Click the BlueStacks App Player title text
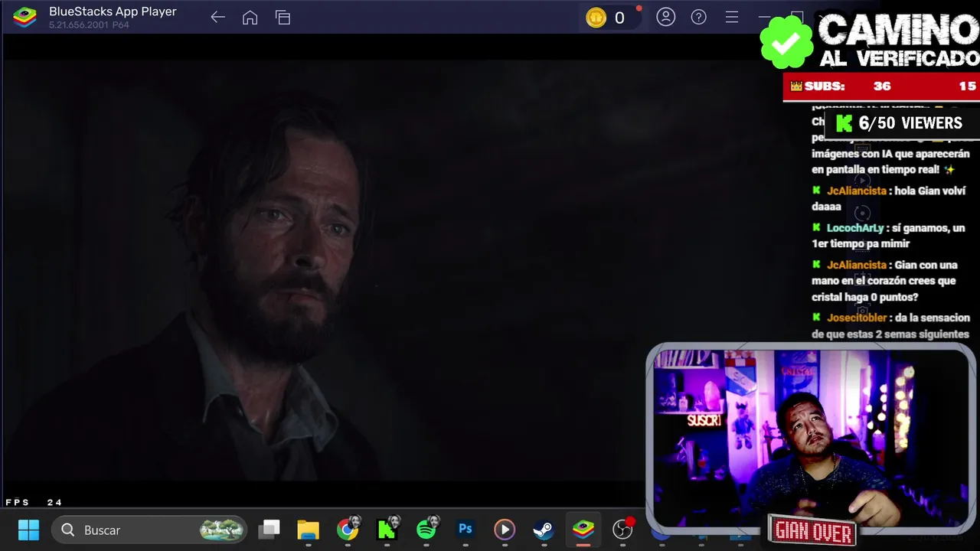This screenshot has width=980, height=551. coord(113,11)
